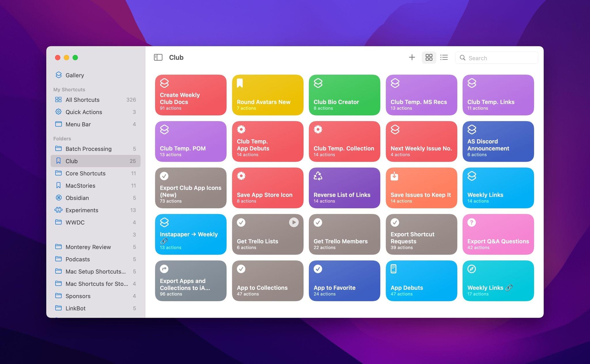Click the MacStories bookmark icon
590x364 pixels.
[58, 185]
